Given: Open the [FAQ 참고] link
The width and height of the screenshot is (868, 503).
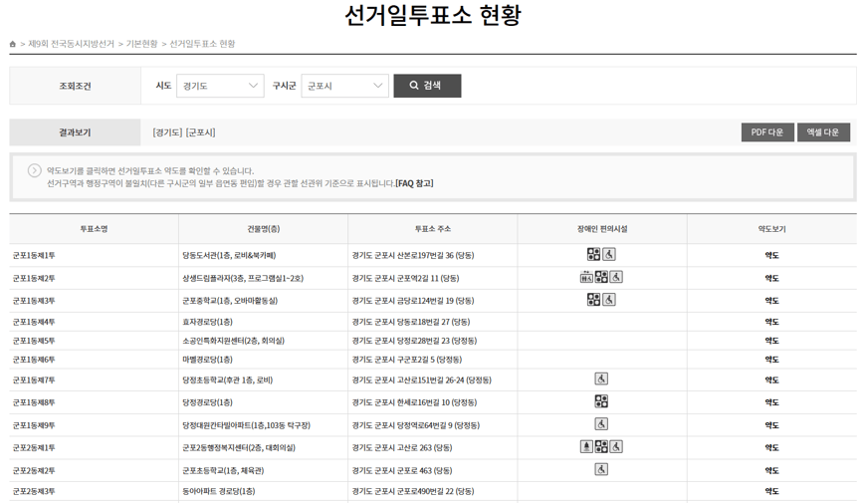Looking at the screenshot, I should click(414, 183).
